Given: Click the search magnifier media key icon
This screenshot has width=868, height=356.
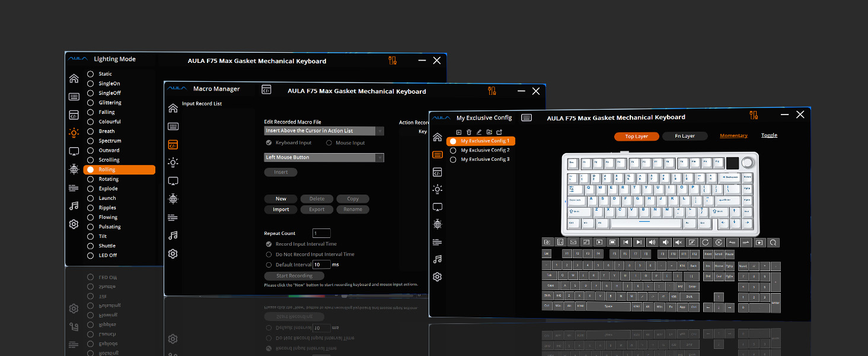Looking at the screenshot, I should coord(773,242).
